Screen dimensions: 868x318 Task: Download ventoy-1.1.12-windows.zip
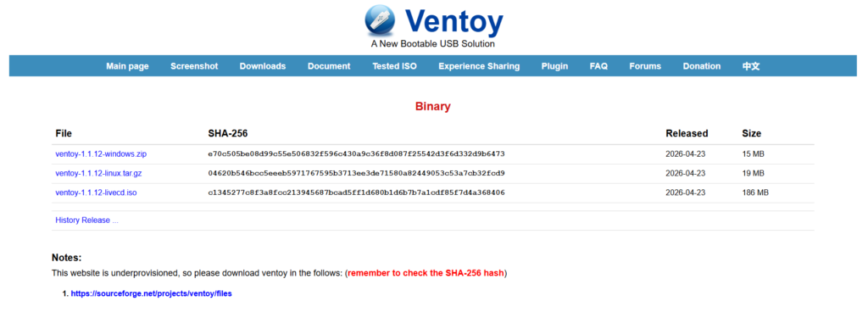101,154
